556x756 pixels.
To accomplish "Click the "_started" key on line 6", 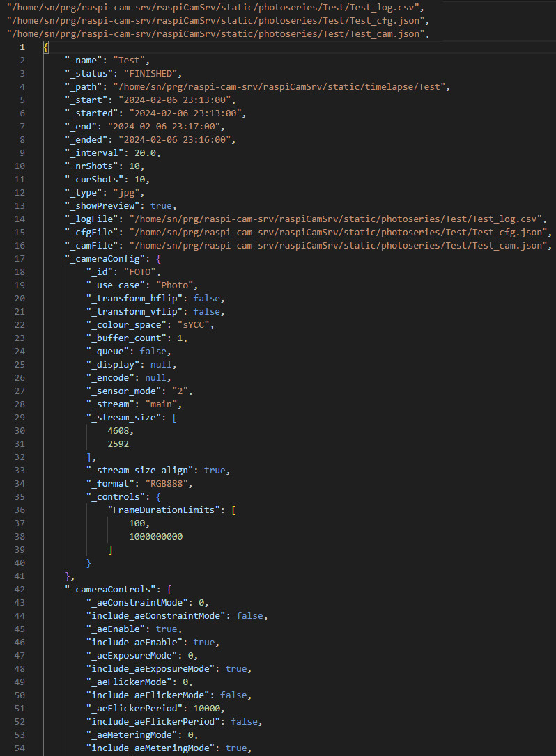I will 92,113.
